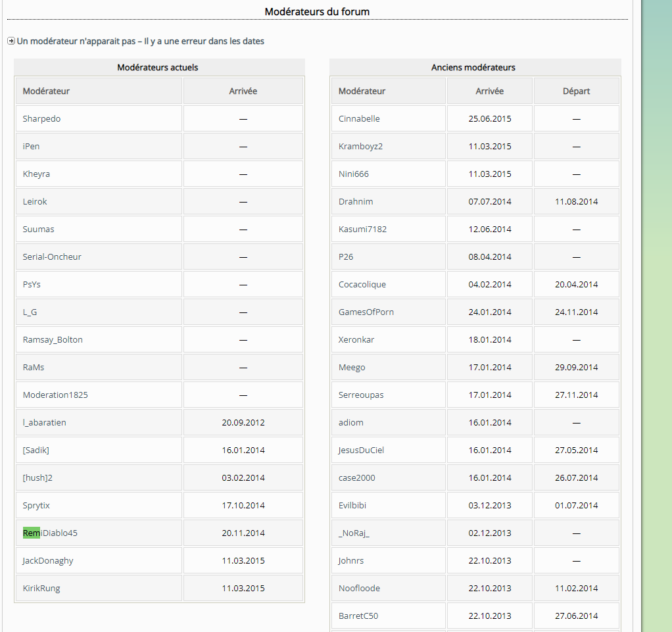Open former moderator GamesOfPorn entry
Image resolution: width=672 pixels, height=632 pixels.
366,312
